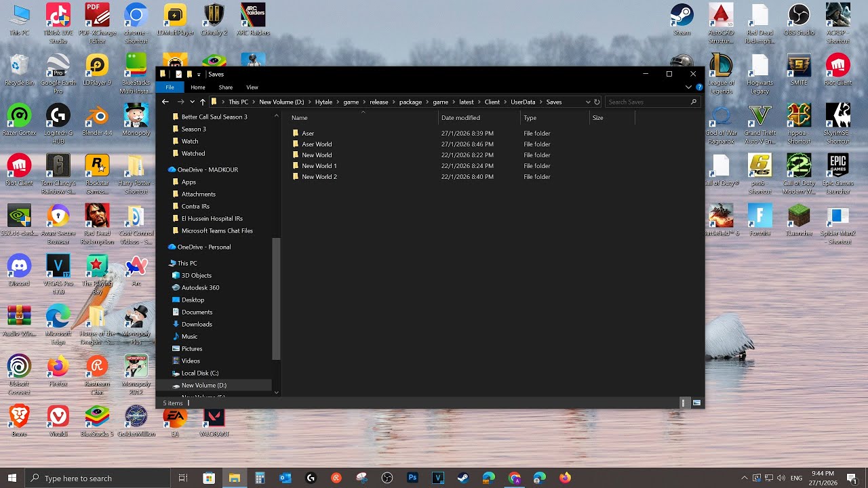This screenshot has width=868, height=488.
Task: Open the Steam desktop shortcut
Action: click(682, 19)
